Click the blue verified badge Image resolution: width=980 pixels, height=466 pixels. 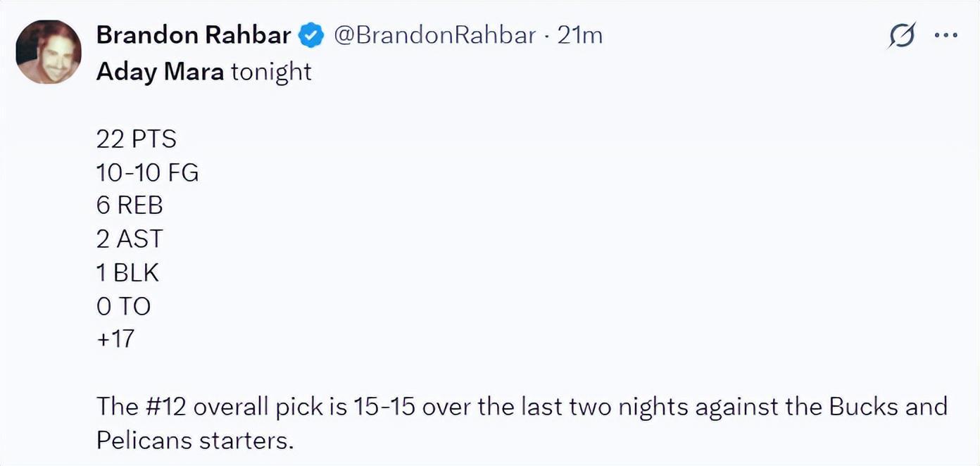[312, 35]
